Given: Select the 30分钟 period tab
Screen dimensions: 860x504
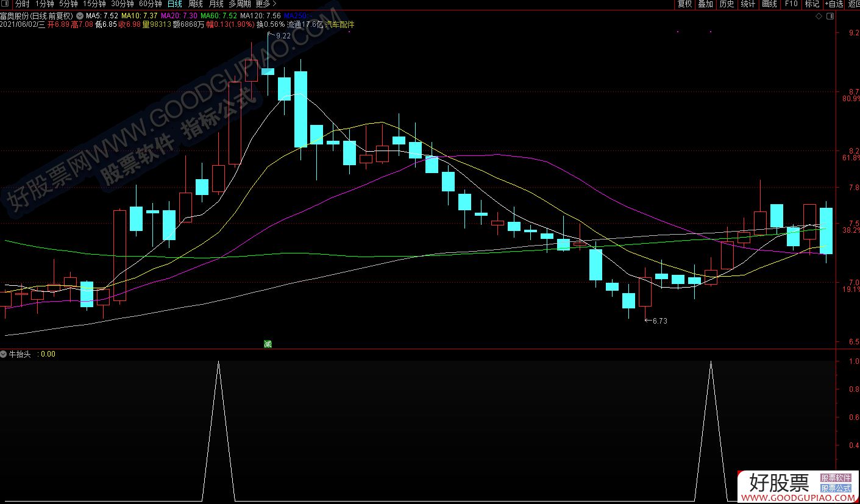Looking at the screenshot, I should pyautogui.click(x=122, y=4).
